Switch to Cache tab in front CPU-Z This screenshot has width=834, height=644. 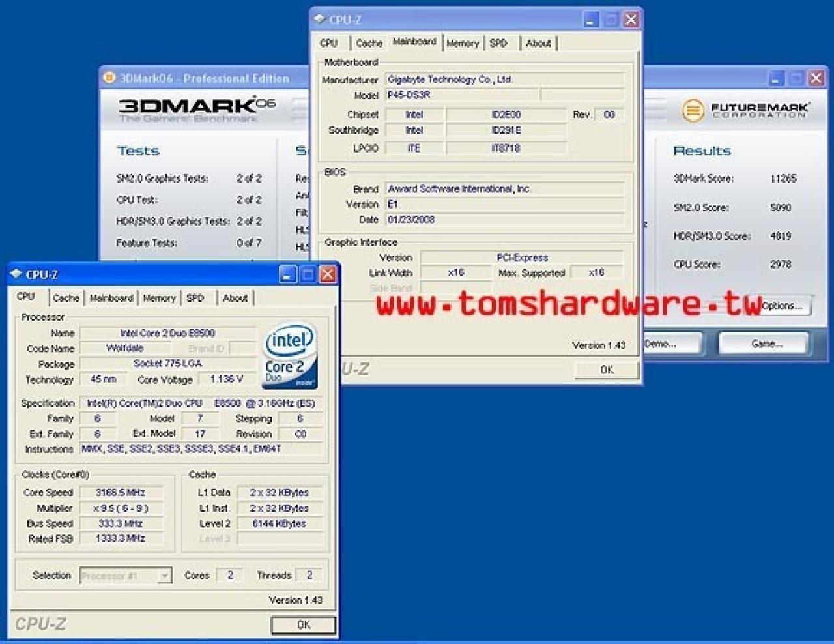click(66, 298)
